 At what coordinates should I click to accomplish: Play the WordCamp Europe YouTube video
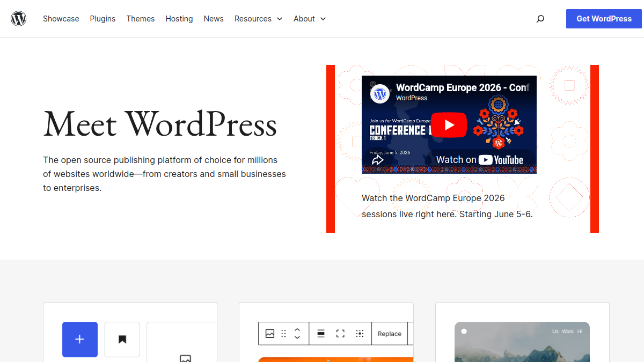(x=449, y=125)
